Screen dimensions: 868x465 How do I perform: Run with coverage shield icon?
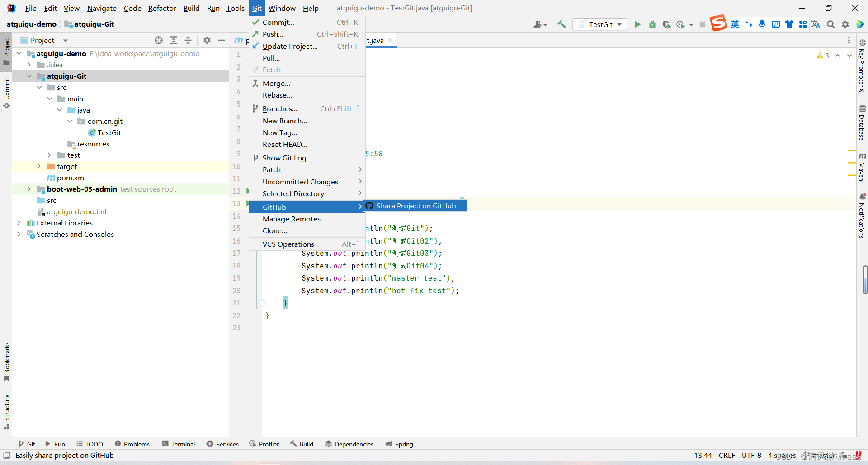pyautogui.click(x=666, y=24)
